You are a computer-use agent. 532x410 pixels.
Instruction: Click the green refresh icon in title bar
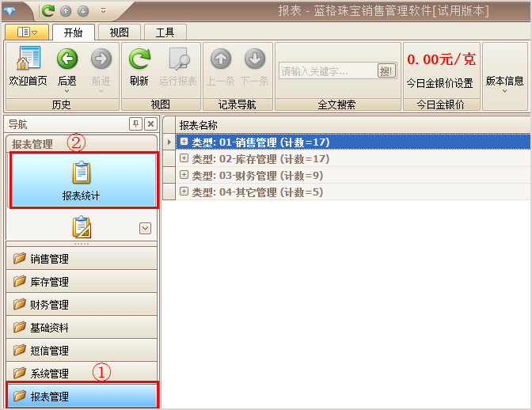coord(48,11)
